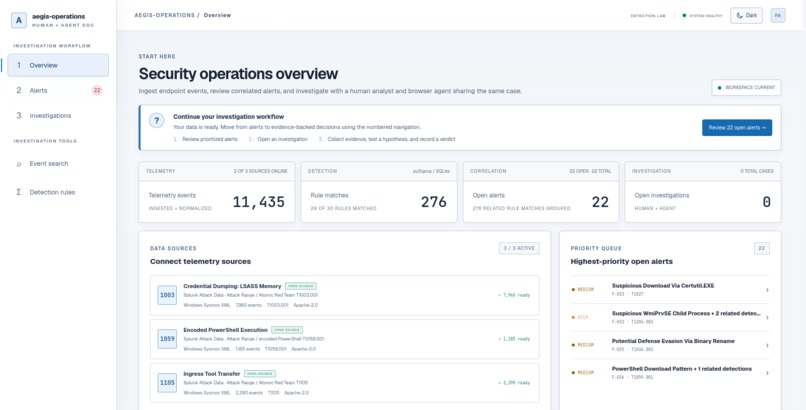Click the 276 rule matches value
This screenshot has height=410, width=806.
click(434, 202)
